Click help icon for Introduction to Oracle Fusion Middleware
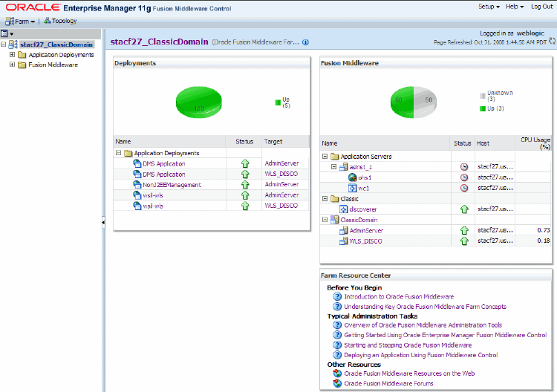 click(337, 296)
